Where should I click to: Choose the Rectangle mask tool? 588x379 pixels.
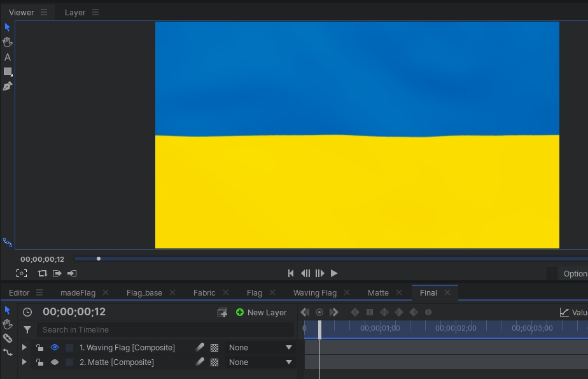coord(8,71)
